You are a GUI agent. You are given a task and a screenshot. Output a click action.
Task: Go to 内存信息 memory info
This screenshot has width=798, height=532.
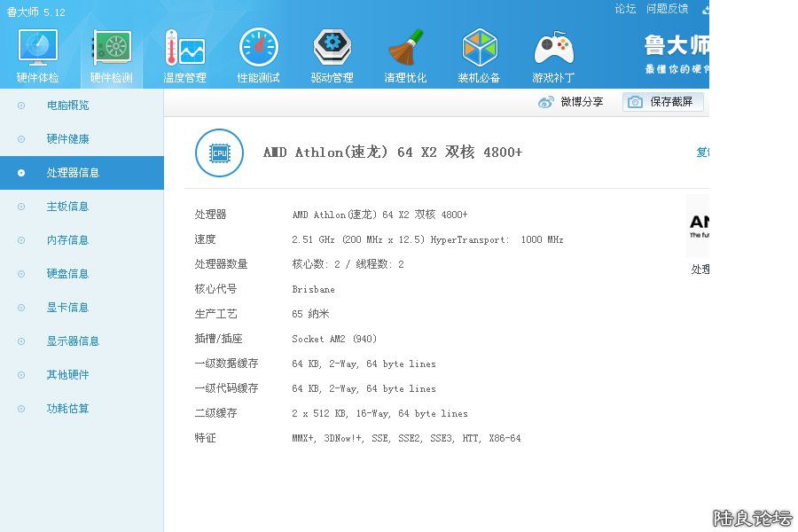(67, 240)
